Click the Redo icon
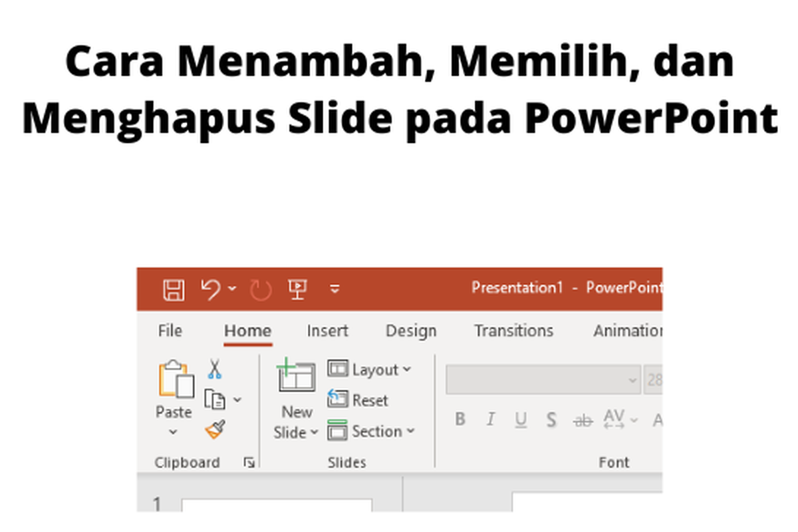This screenshot has width=798, height=532. [x=259, y=289]
